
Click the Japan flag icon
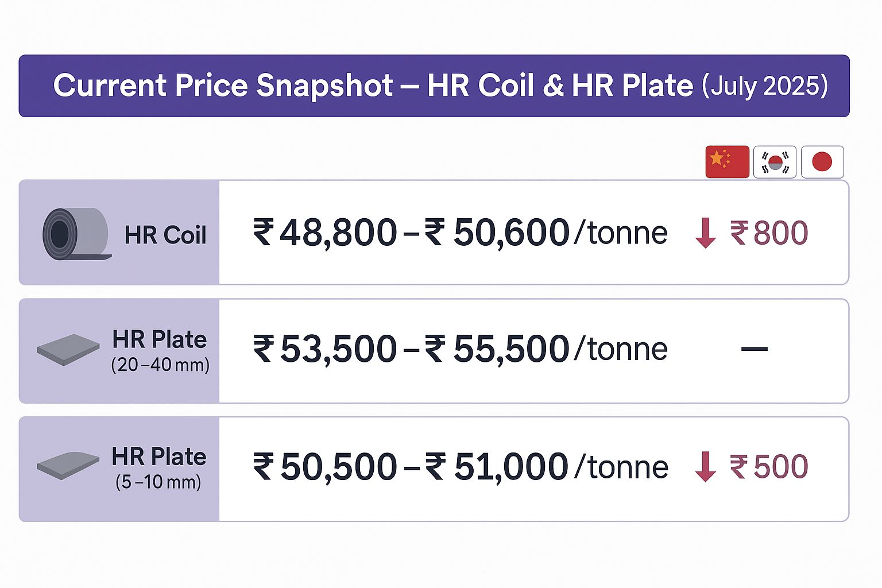(x=822, y=162)
